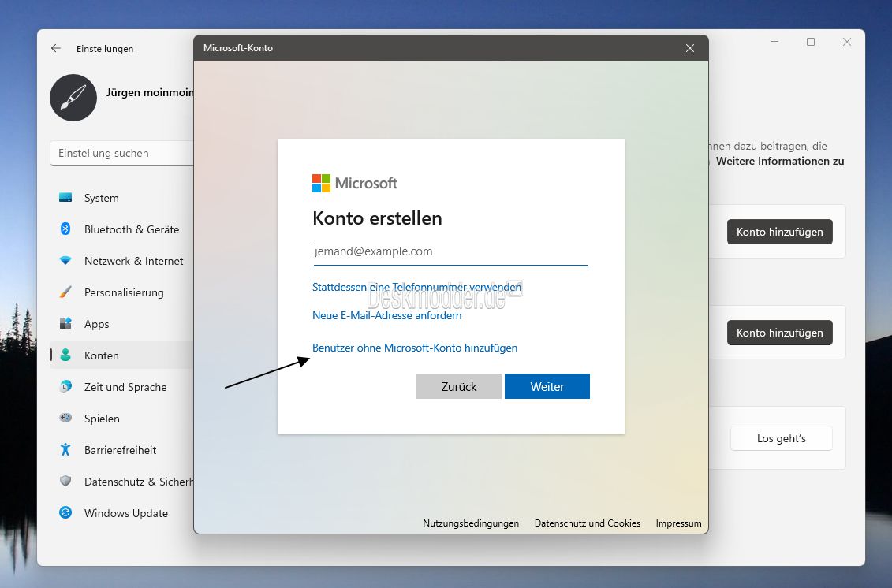Click the Microsoft-Konto dialog title
This screenshot has width=892, height=588.
238,48
